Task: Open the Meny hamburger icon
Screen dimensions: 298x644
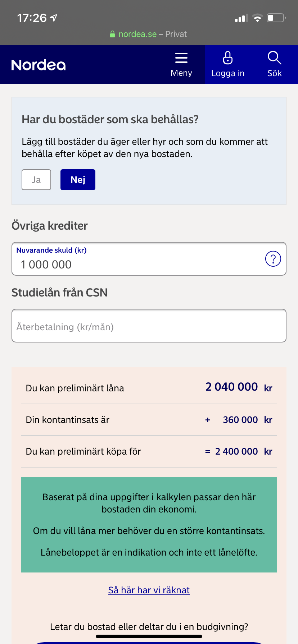Action: [181, 58]
